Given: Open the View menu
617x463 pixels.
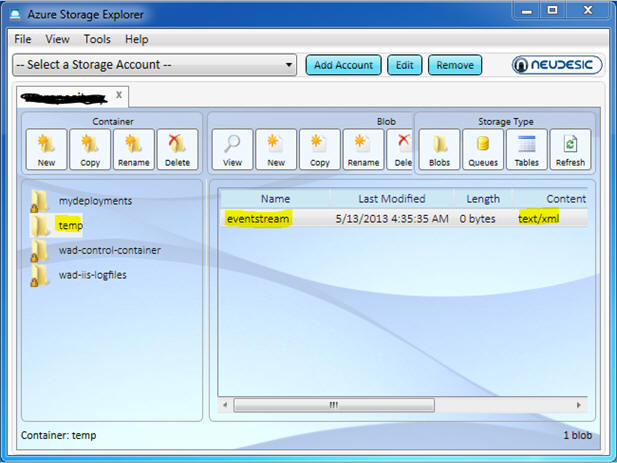Looking at the screenshot, I should pyautogui.click(x=57, y=39).
